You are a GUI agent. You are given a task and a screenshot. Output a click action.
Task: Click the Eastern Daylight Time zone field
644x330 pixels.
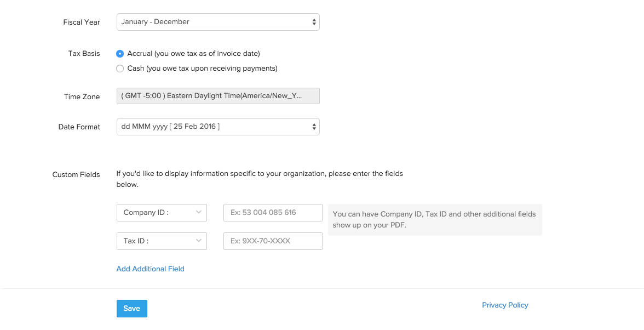coord(217,96)
